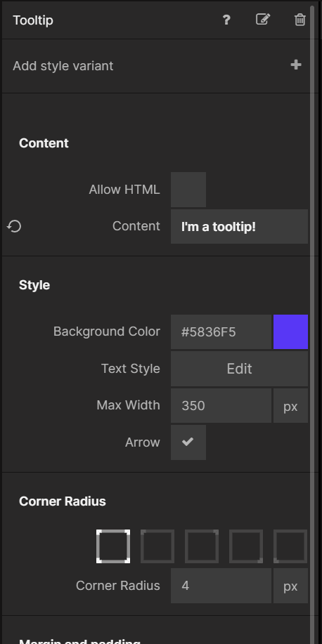Reset Content with the circular arrow icon
Screen dimensions: 322x644
(x=14, y=226)
